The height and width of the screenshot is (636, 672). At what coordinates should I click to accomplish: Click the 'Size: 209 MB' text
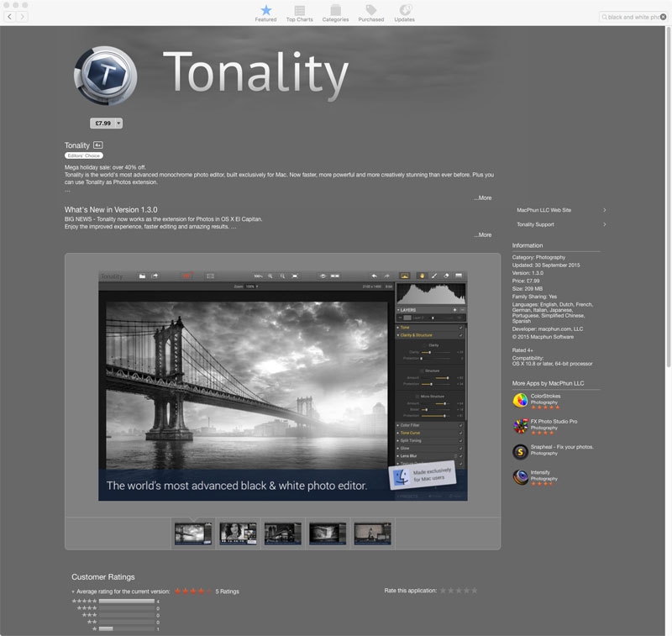tap(528, 288)
